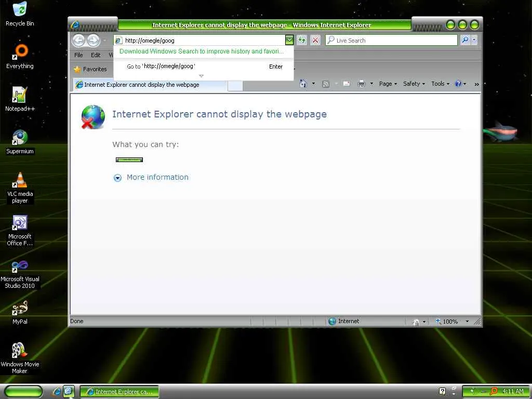
Task: Click Go to 'http://omegle/goog' suggestion
Action: (204, 66)
